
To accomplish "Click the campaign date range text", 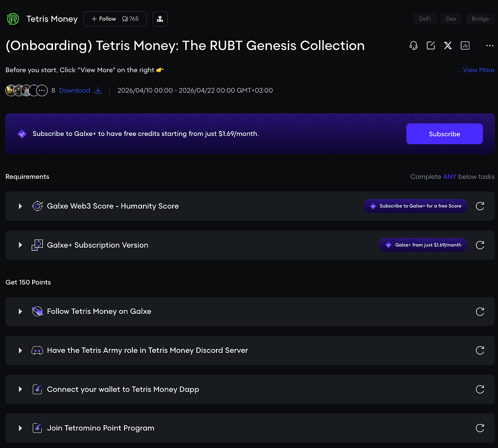I will tap(195, 90).
